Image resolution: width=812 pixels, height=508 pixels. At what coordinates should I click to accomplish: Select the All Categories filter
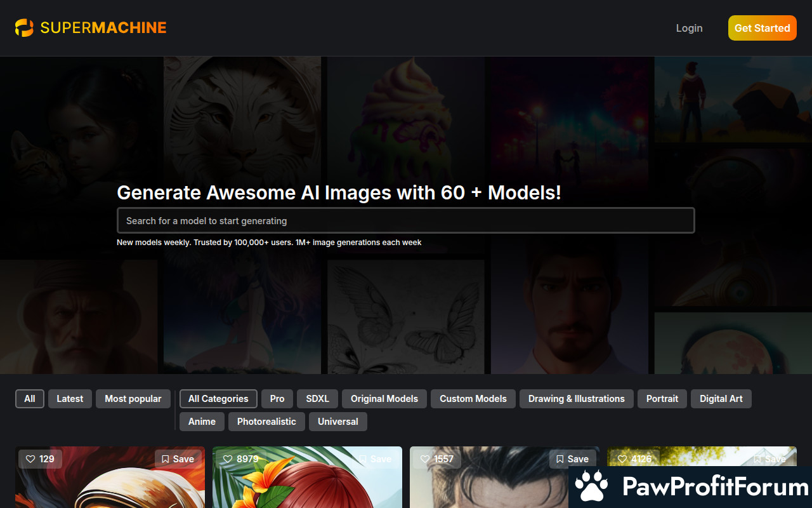(x=218, y=399)
